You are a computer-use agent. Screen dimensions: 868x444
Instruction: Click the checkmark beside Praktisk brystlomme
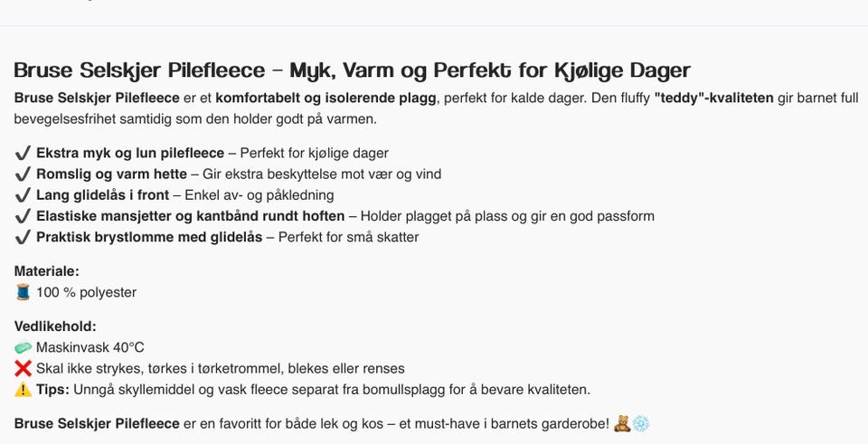point(23,238)
